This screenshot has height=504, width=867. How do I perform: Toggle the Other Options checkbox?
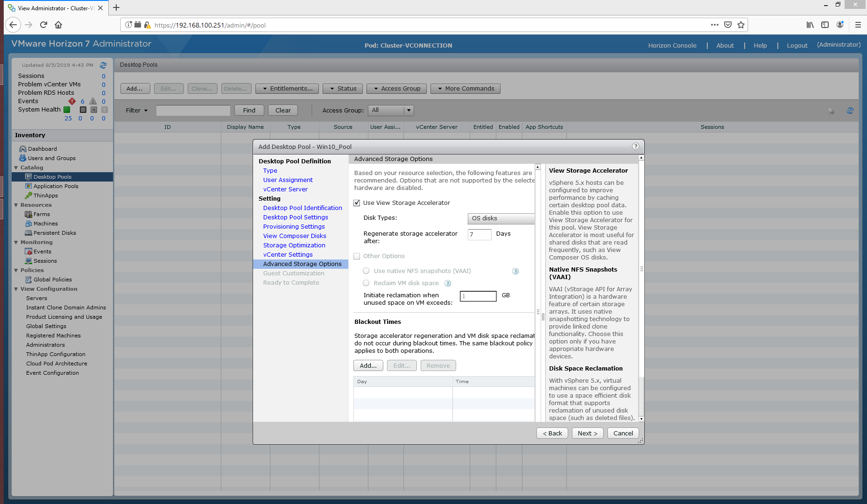[x=357, y=256]
